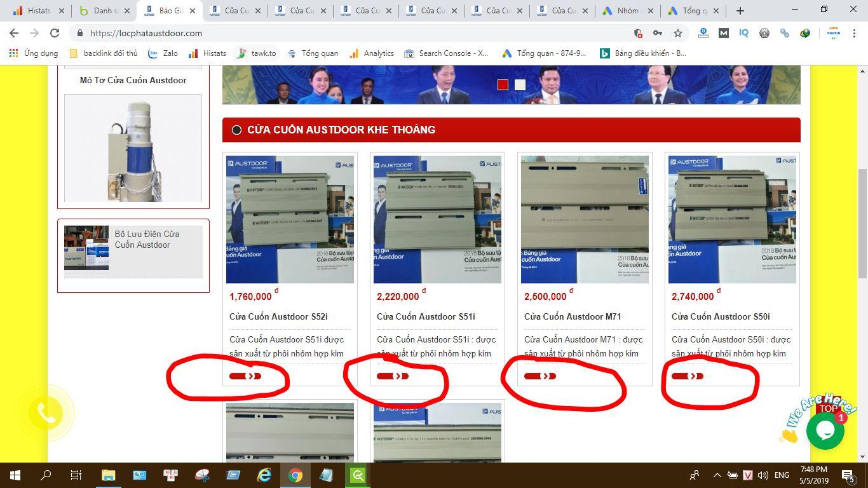Open the IQ browser extension
Viewport: 868px width, 488px height.
[743, 33]
